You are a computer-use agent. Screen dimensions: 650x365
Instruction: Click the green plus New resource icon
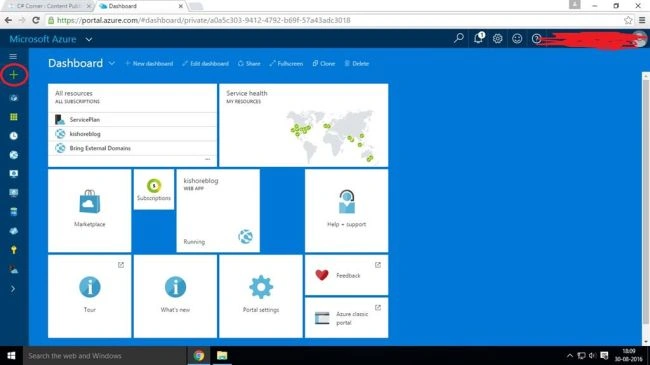pos(14,75)
